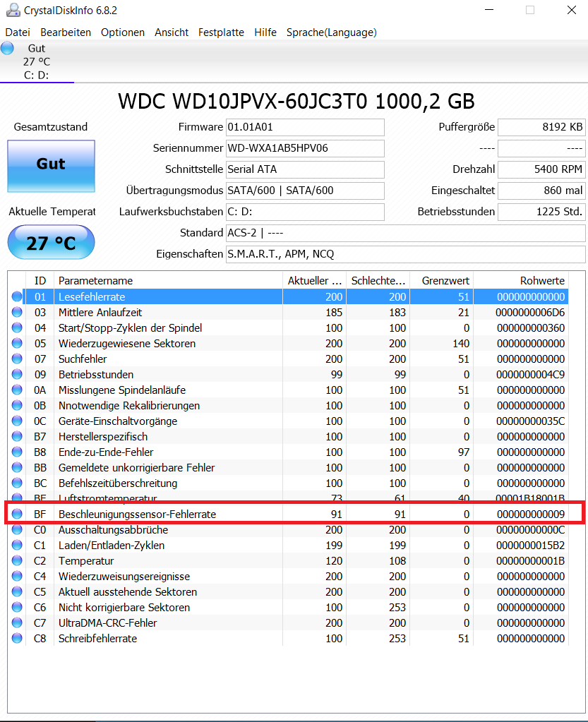Click status icon of UltraDMA-CRC-Fehler row
Screen dimensions: 588x722
17,622
